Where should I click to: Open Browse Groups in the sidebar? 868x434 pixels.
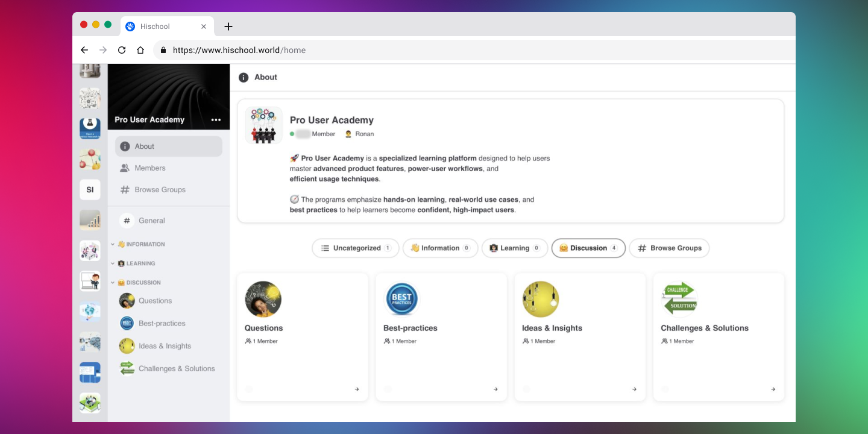[169, 190]
